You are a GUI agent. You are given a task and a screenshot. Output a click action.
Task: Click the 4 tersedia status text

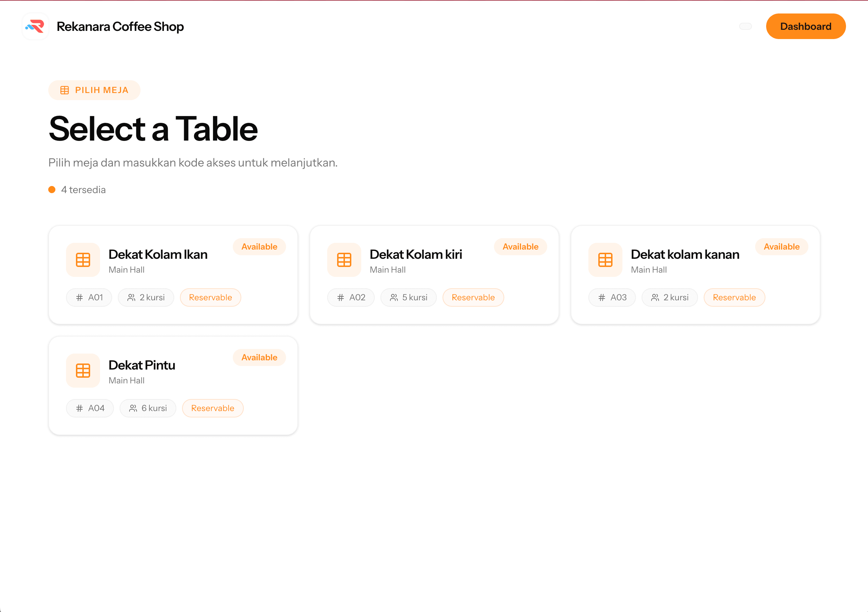pos(83,190)
